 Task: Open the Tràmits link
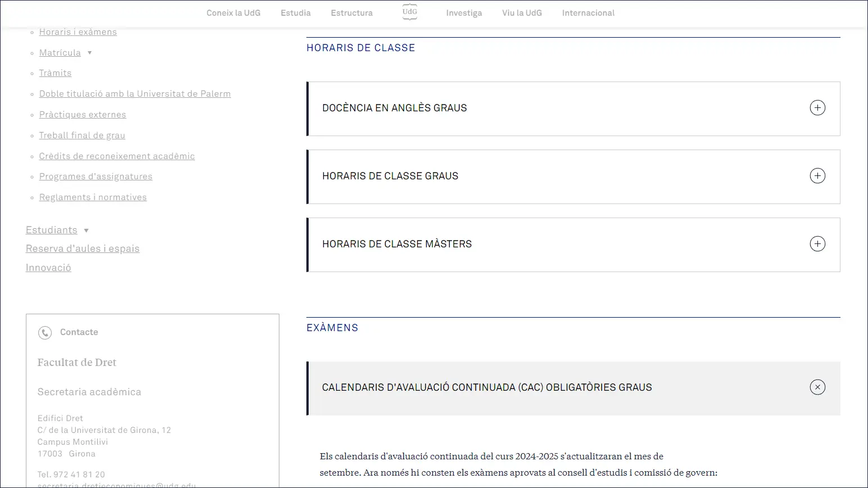pos(55,73)
